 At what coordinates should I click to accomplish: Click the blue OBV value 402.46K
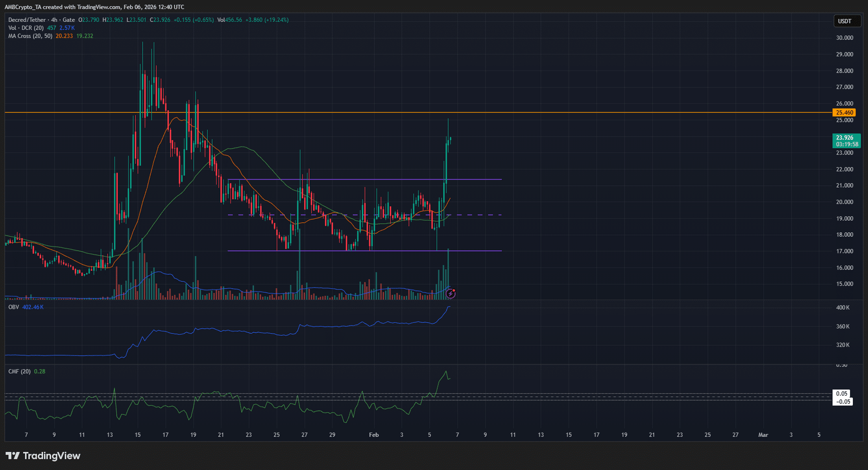tap(33, 307)
